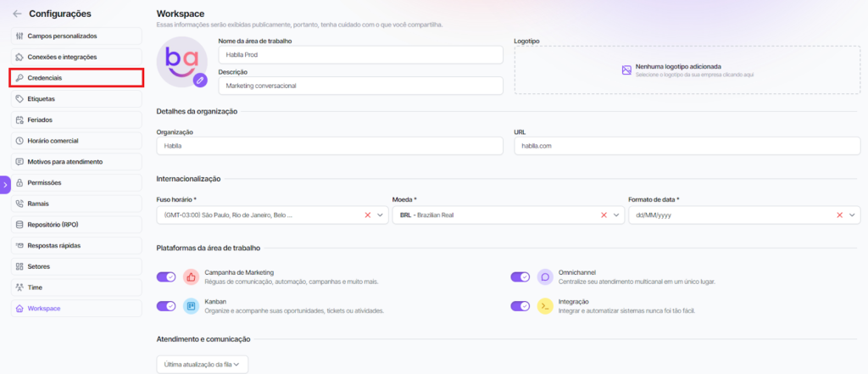Toggle the Omnichannel platform switch

click(520, 276)
